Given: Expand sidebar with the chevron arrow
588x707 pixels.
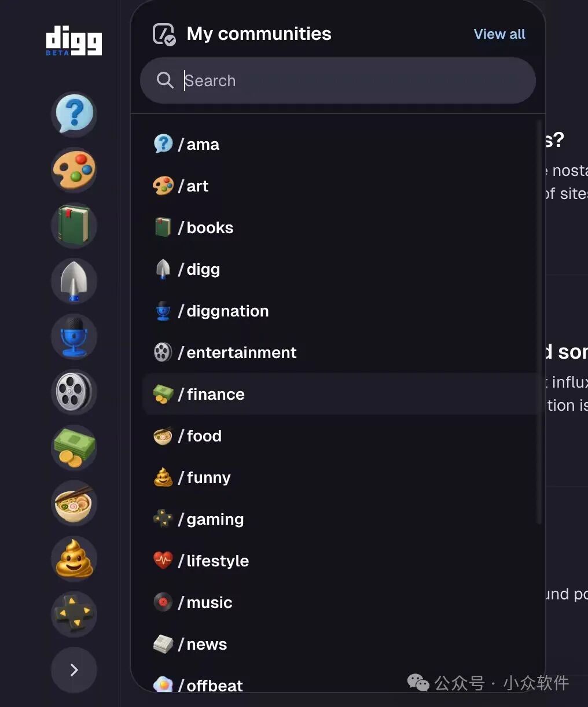Looking at the screenshot, I should click(x=73, y=670).
